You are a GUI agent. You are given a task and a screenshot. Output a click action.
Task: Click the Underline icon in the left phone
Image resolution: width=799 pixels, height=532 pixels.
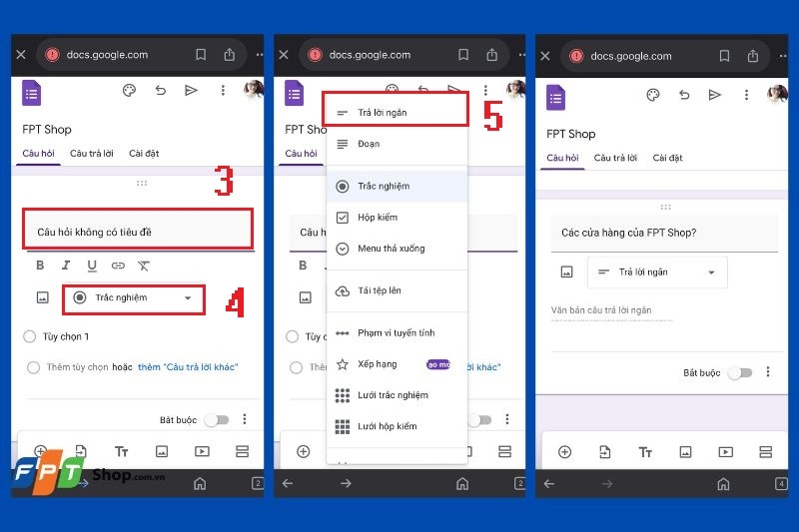point(92,266)
